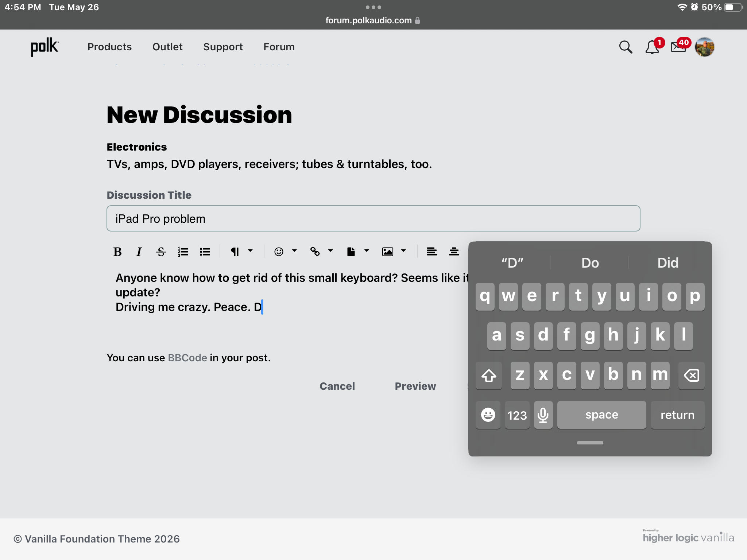Screen dimensions: 747x560
Task: Click the insert link icon
Action: click(x=315, y=252)
